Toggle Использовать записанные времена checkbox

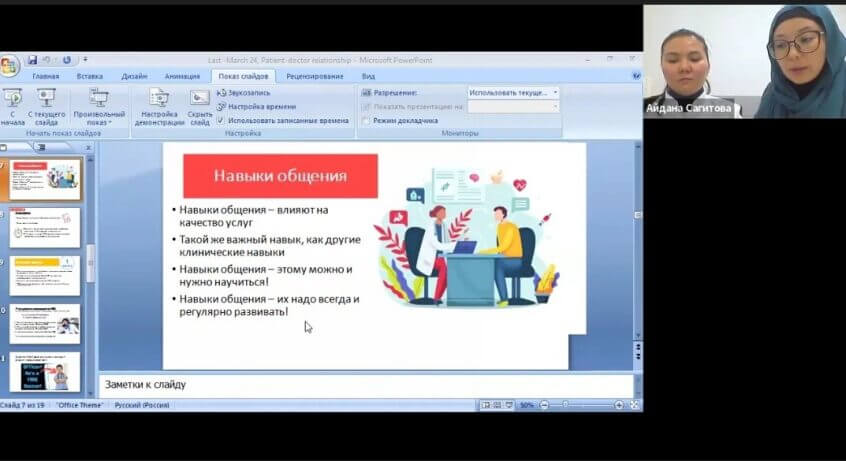(221, 120)
